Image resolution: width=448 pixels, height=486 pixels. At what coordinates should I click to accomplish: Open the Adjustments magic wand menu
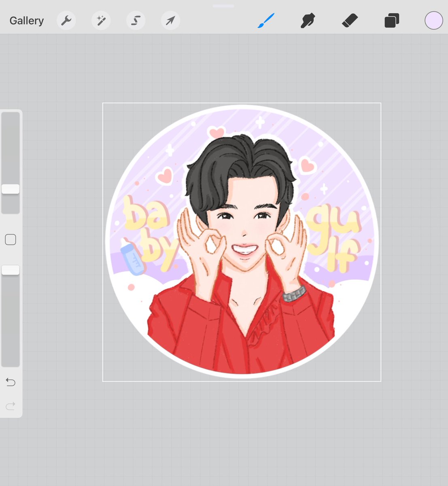[101, 20]
